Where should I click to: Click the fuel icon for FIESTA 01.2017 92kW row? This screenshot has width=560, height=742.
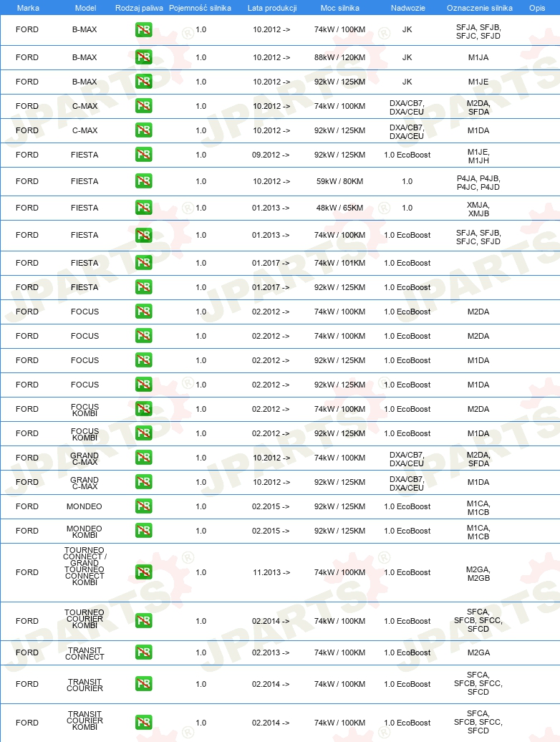pyautogui.click(x=144, y=287)
